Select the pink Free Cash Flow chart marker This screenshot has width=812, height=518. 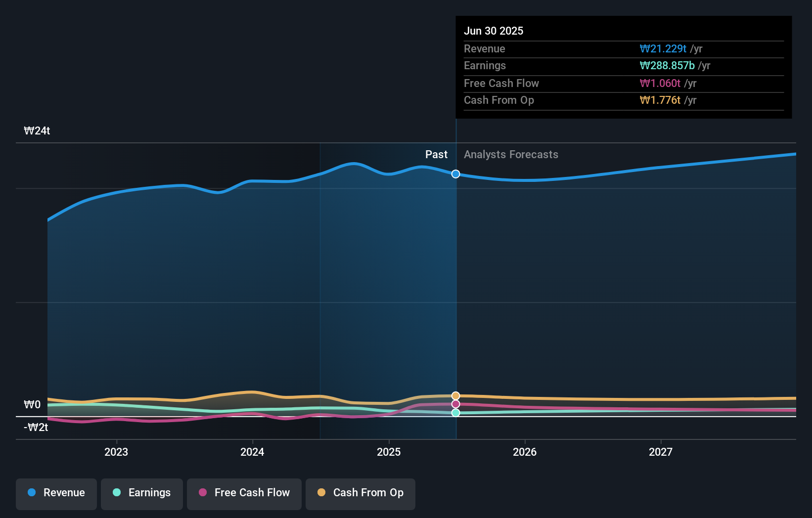click(455, 404)
